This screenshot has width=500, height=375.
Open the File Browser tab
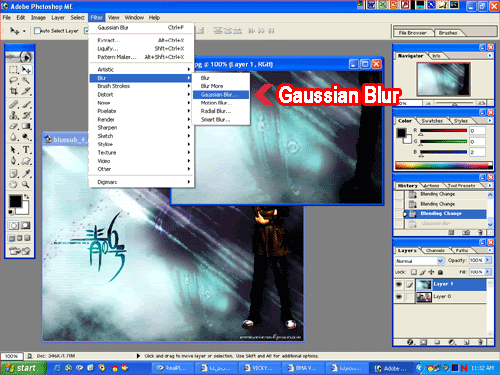[x=413, y=33]
